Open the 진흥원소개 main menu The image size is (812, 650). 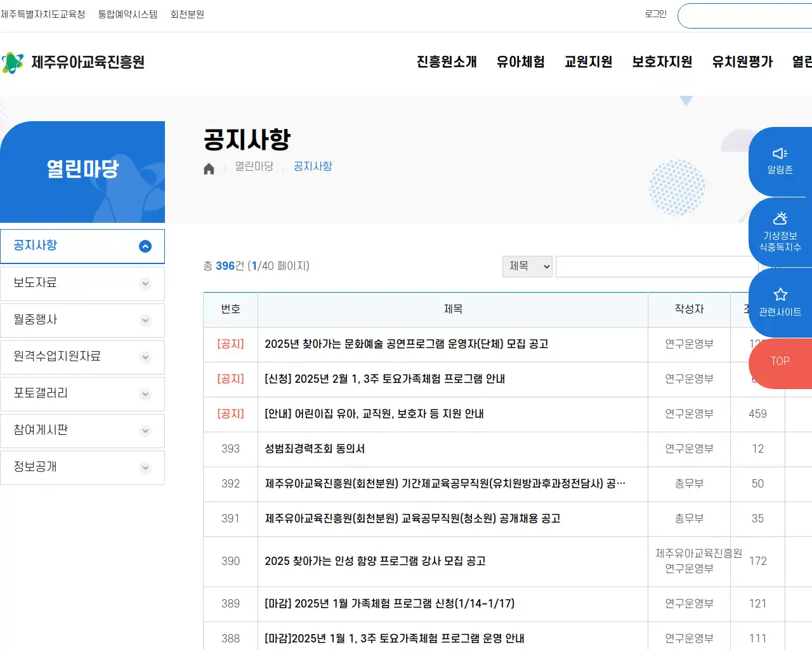point(447,62)
